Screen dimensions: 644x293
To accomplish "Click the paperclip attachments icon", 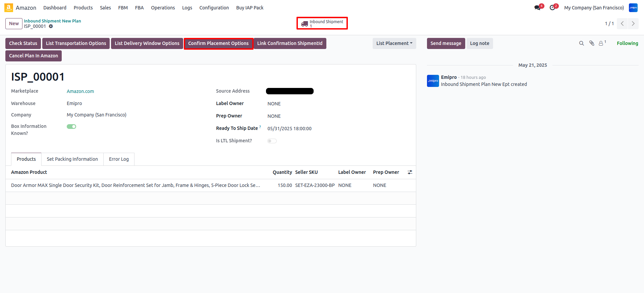I will click(x=592, y=43).
